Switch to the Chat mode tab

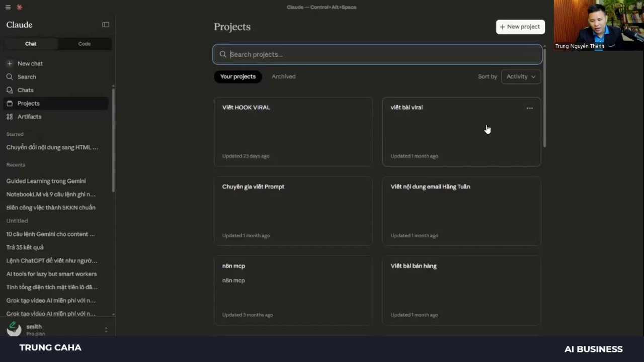31,44
